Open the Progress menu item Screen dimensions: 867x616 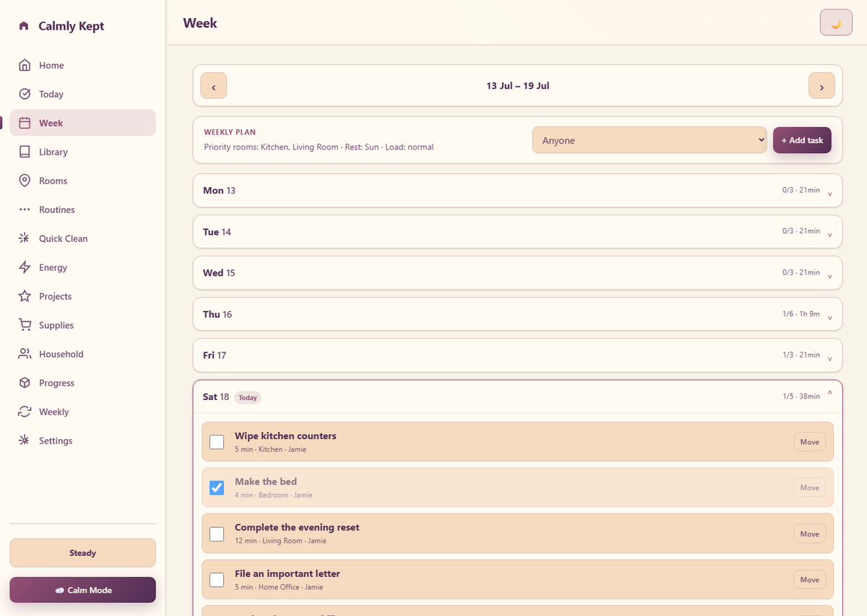[82, 383]
